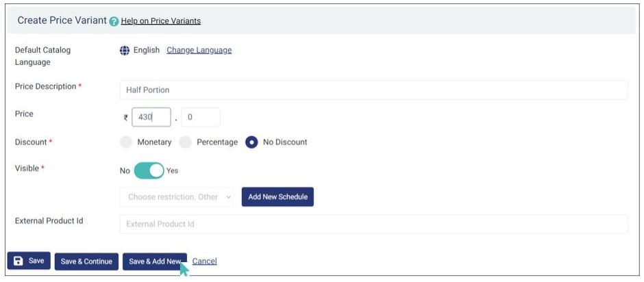This screenshot has width=644, height=282.
Task: Click the globe language icon
Action: [x=125, y=51]
